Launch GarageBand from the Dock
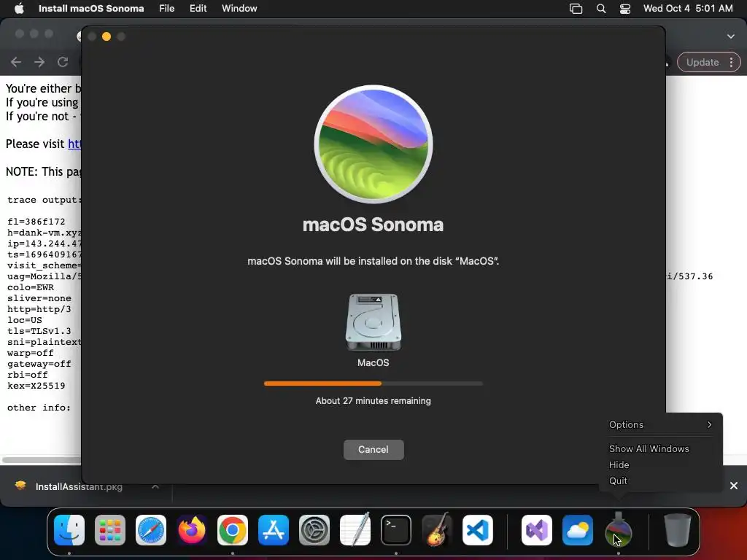747x560 pixels. (437, 530)
